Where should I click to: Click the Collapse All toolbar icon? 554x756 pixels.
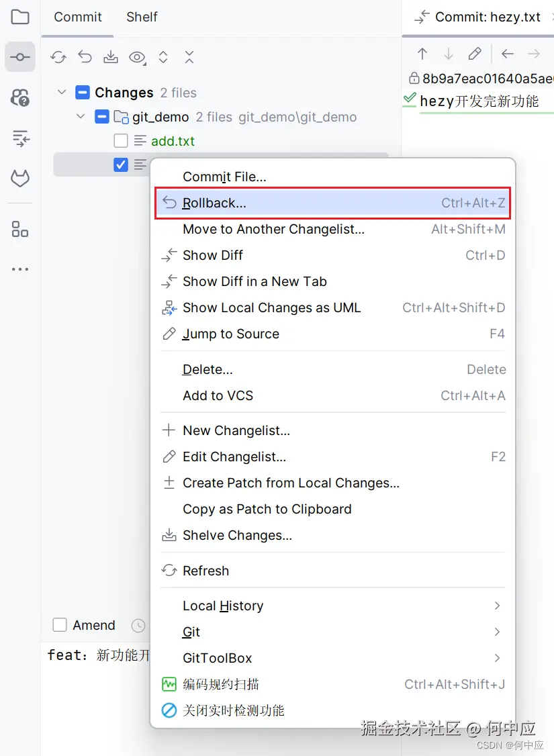pos(189,57)
